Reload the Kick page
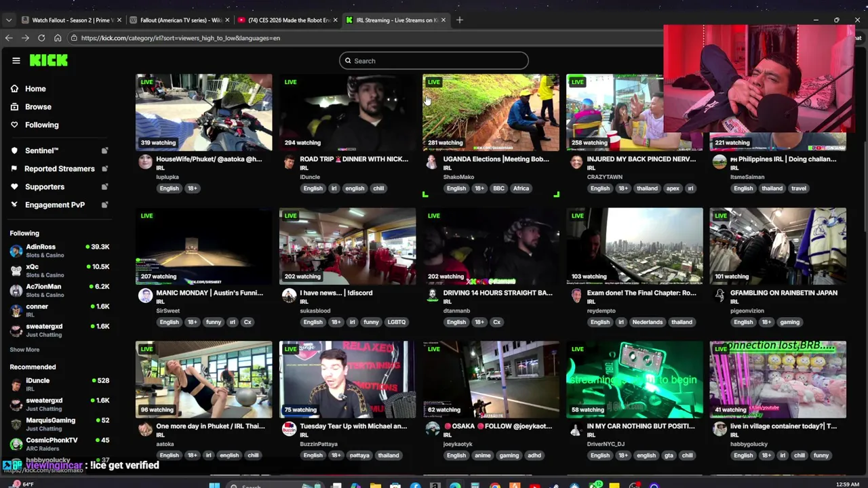868x488 pixels. tap(41, 38)
